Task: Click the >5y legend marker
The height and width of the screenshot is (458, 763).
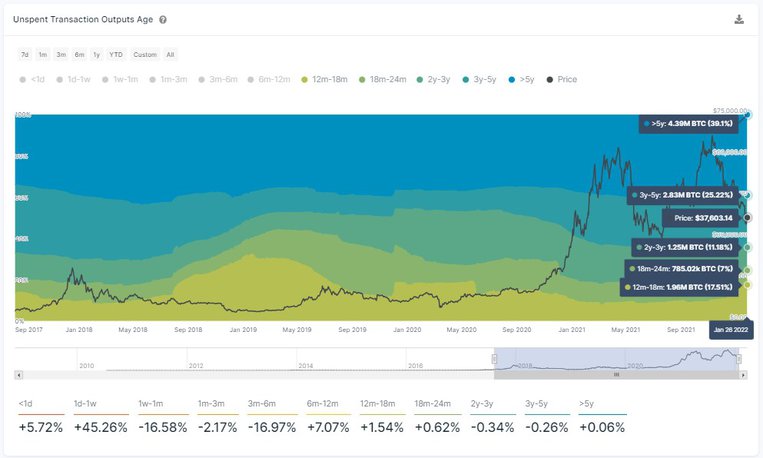Action: tap(513, 79)
